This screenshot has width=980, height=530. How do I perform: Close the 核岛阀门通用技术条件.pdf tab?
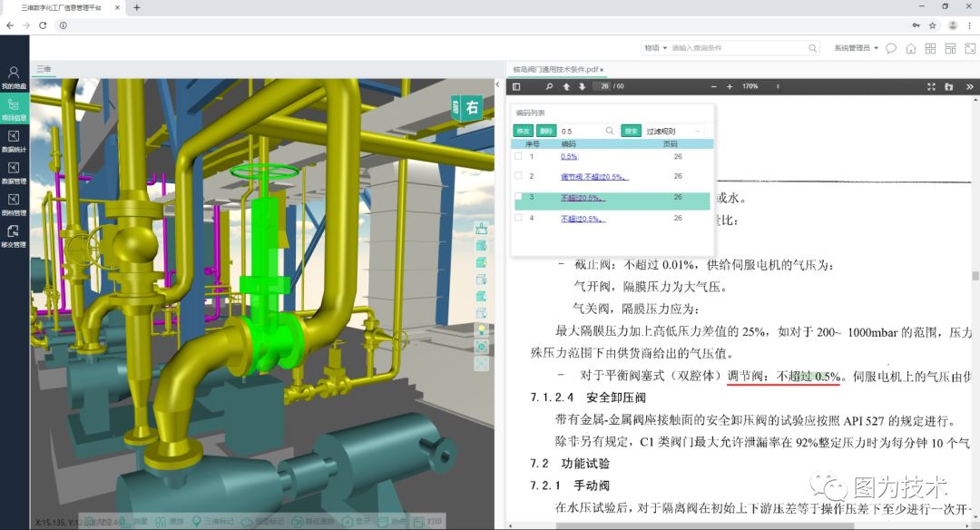[x=602, y=70]
